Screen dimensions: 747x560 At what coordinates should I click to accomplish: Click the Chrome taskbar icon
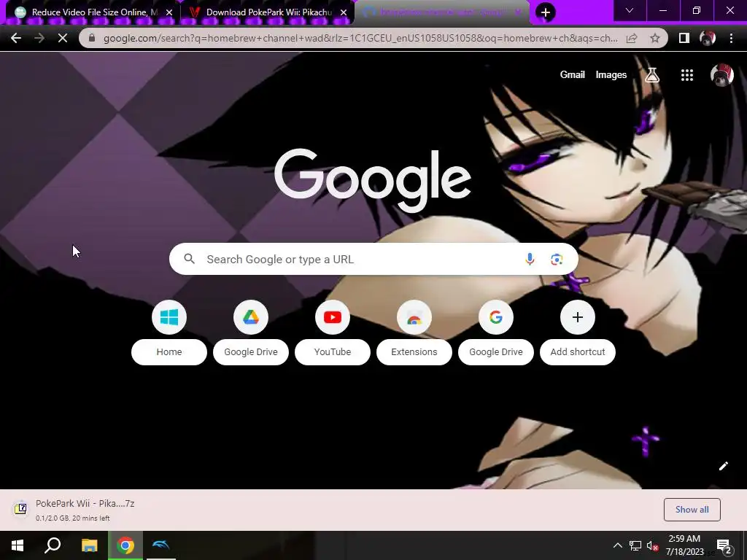coord(125,545)
